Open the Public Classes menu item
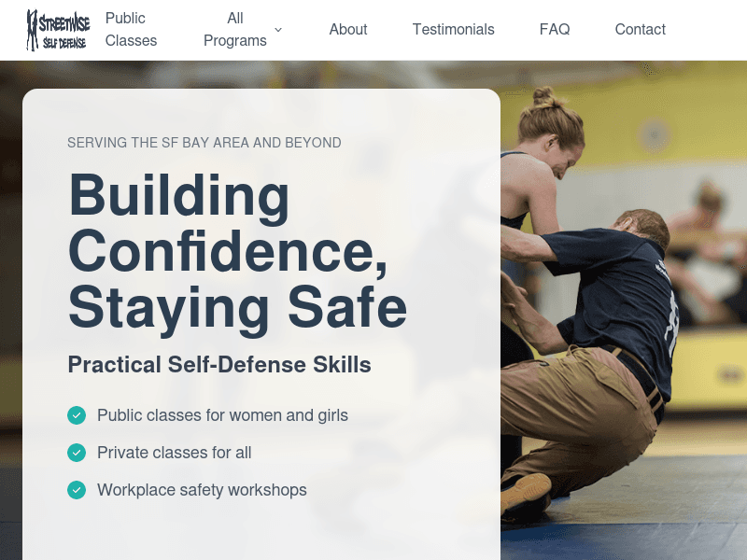 131,29
